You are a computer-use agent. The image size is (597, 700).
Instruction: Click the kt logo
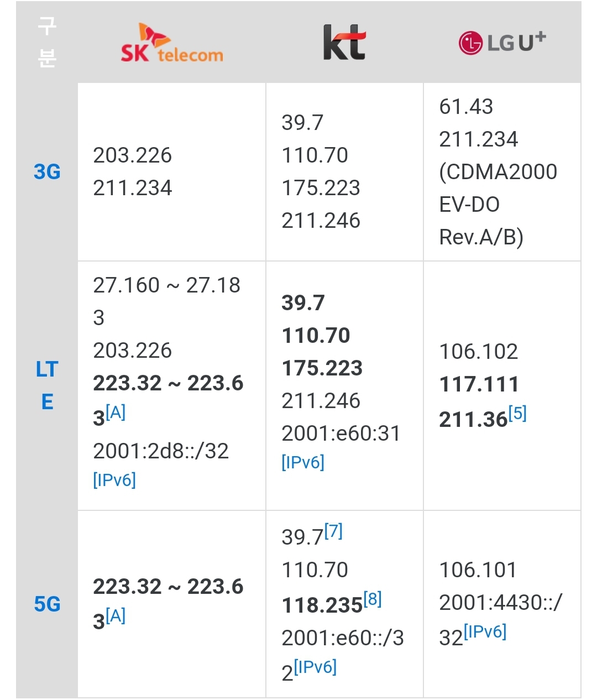[344, 42]
